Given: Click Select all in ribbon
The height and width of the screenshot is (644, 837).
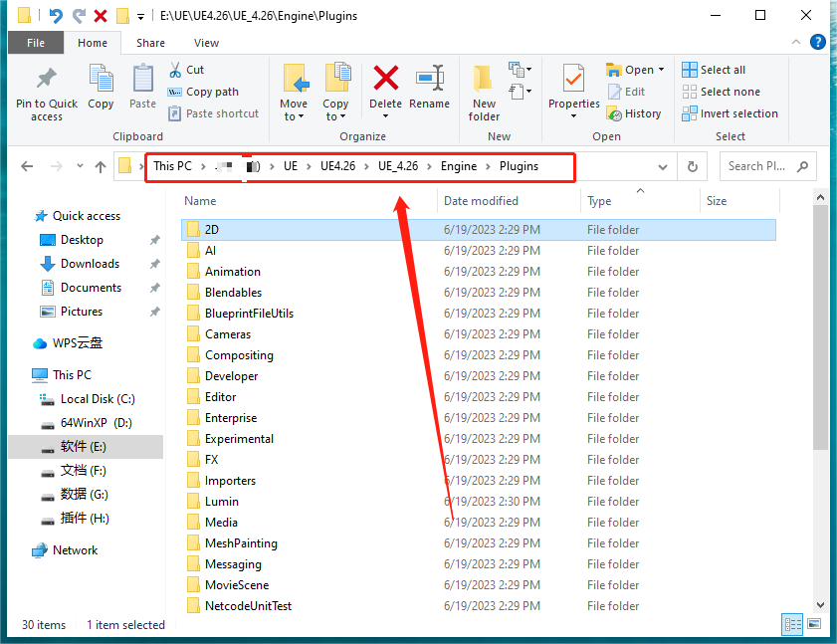Looking at the screenshot, I should click(x=714, y=70).
